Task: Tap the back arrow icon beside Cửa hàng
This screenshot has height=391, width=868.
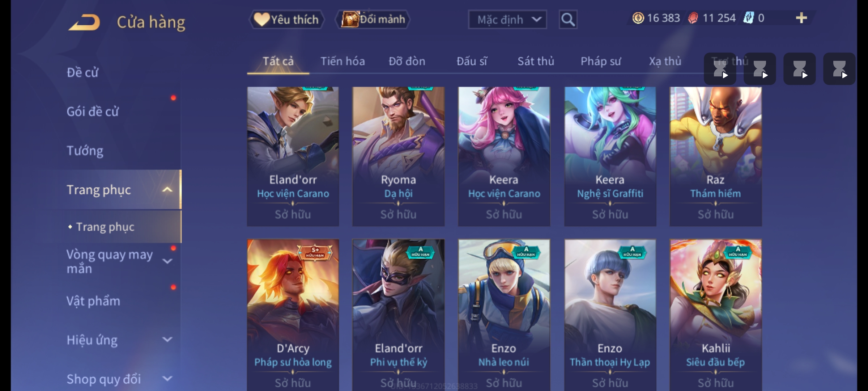Action: click(84, 22)
